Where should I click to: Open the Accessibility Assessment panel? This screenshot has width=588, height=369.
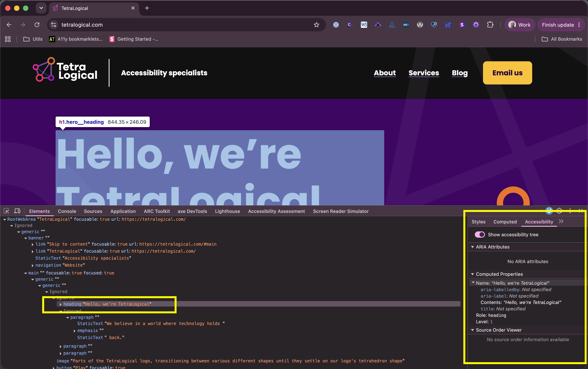(x=276, y=211)
